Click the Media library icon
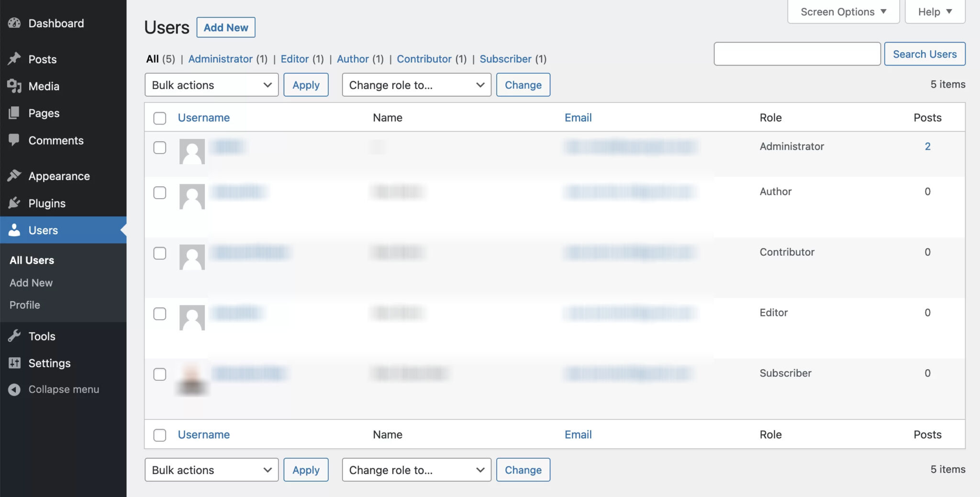 point(14,86)
